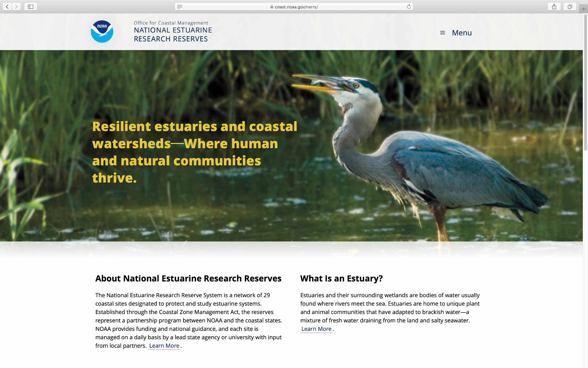Click the About National Estuarine Research Reserves heading
This screenshot has width=588, height=368.
tap(188, 278)
